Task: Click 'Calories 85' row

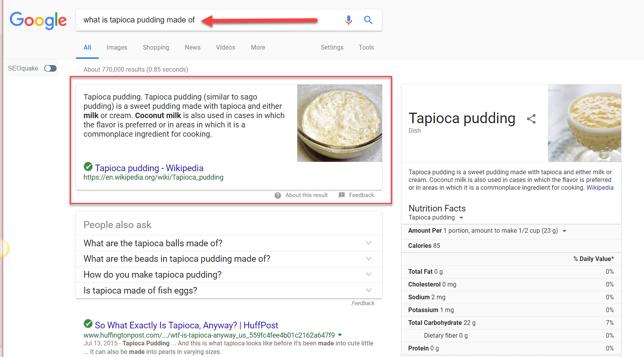Action: tap(511, 246)
